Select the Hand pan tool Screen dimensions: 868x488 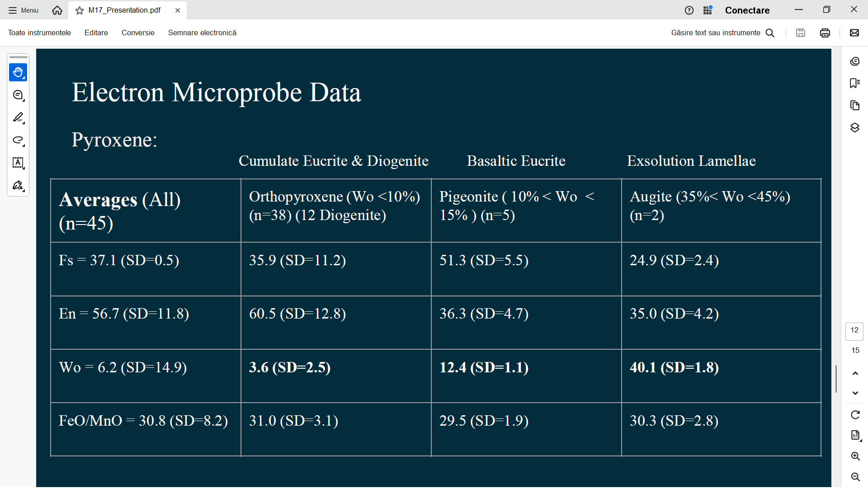pos(18,72)
